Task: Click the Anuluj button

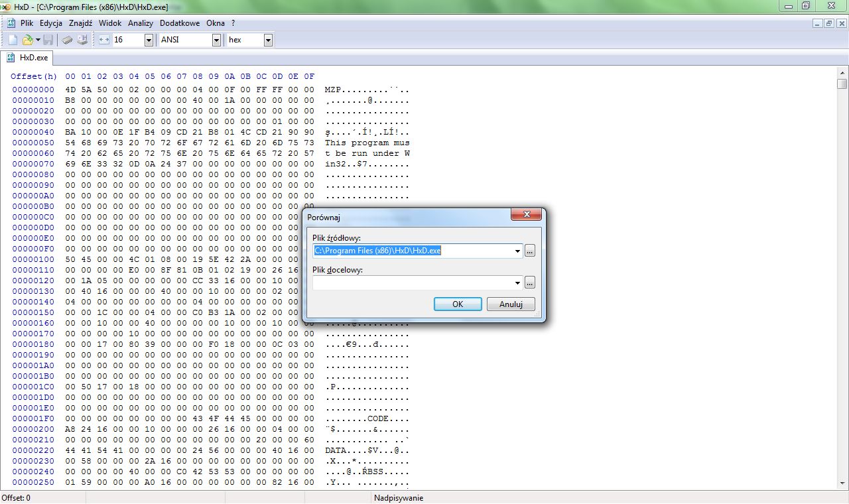Action: (511, 304)
